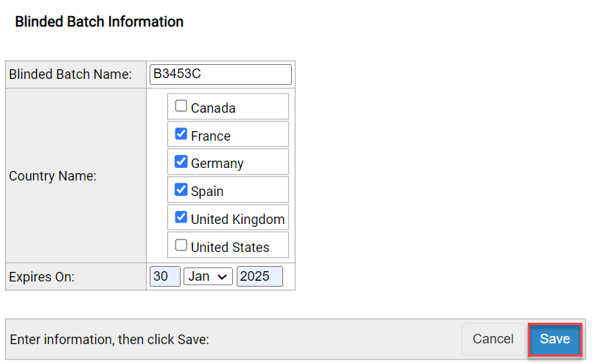Viewport: 592px width, 364px height.
Task: Open the Jan month dropdown
Action: pyautogui.click(x=208, y=276)
